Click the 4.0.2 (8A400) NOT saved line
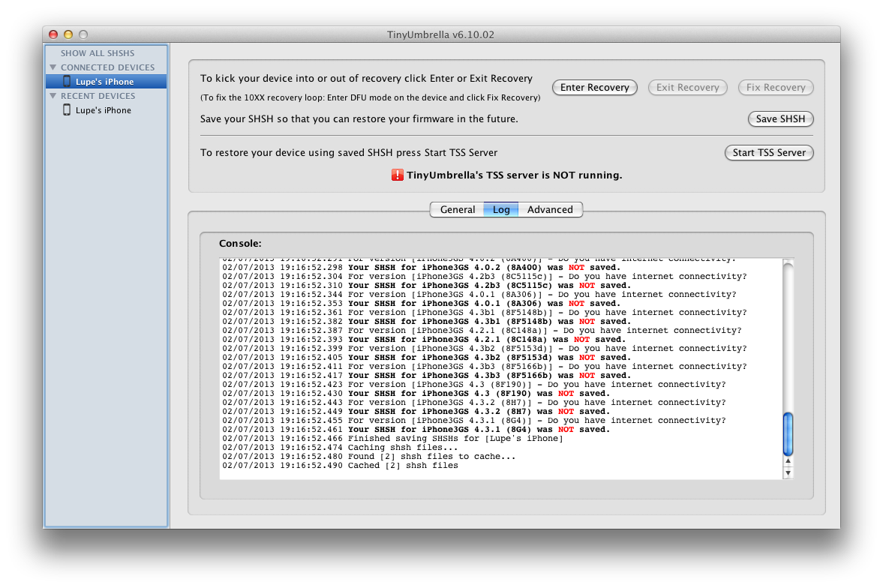 [x=421, y=268]
